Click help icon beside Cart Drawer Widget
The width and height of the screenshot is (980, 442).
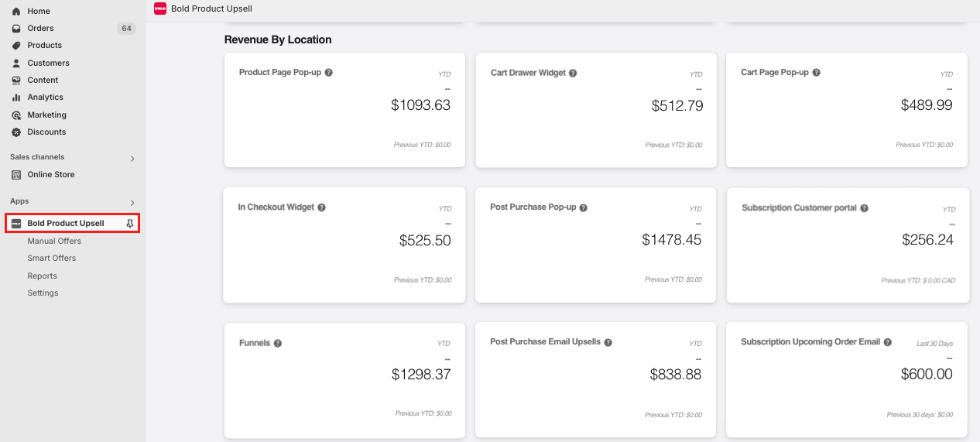click(x=573, y=74)
